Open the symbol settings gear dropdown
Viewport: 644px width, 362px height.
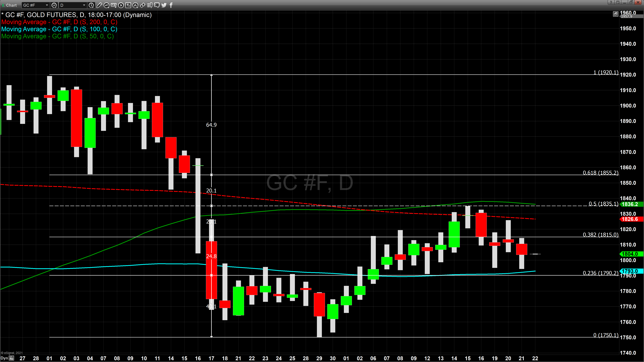[x=54, y=5]
